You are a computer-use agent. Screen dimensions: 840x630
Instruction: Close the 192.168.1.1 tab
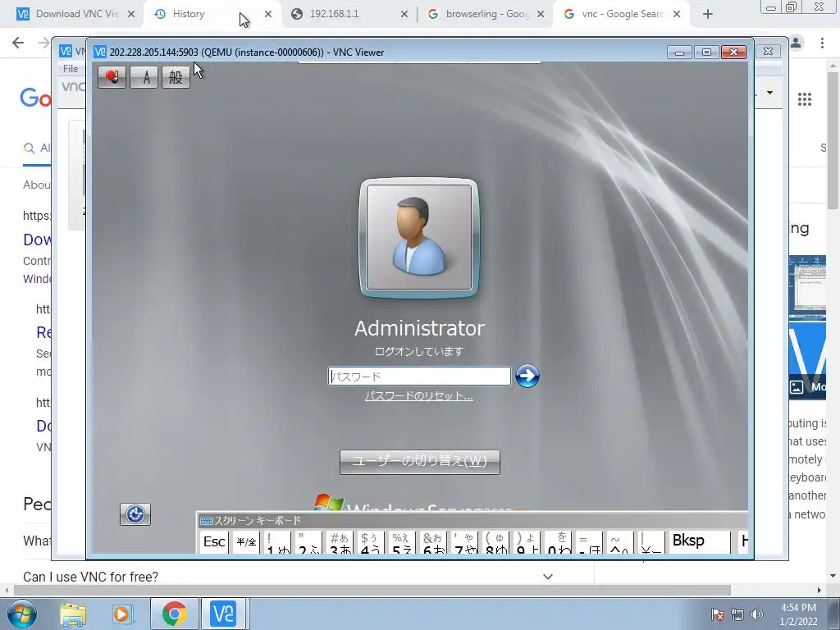pos(404,15)
